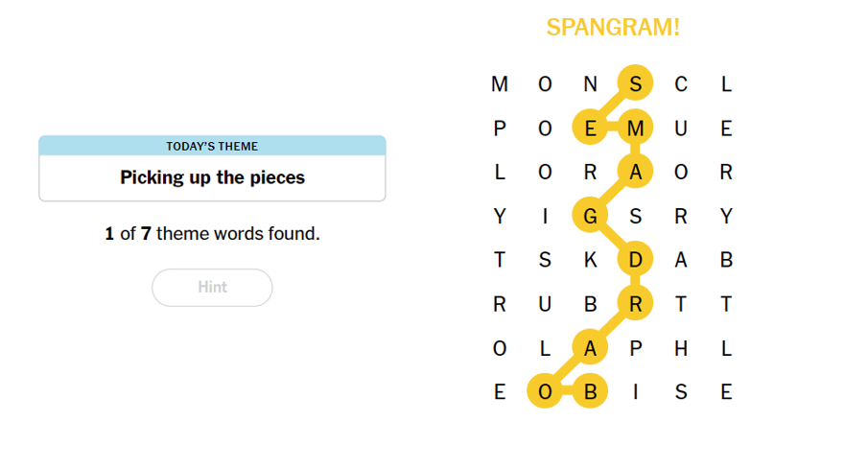
Task: Tap the letter C tile
Action: tap(681, 84)
